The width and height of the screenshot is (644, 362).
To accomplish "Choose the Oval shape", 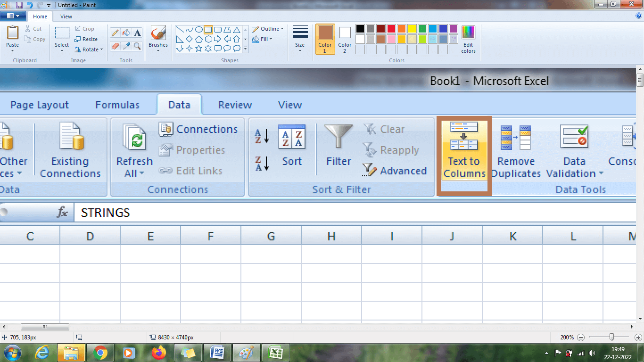I will [x=198, y=29].
